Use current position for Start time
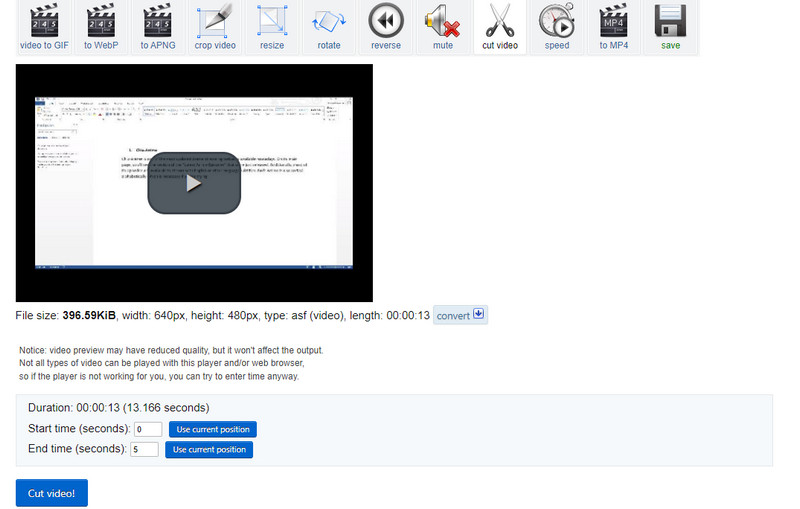Image resolution: width=800 pixels, height=509 pixels. (211, 430)
